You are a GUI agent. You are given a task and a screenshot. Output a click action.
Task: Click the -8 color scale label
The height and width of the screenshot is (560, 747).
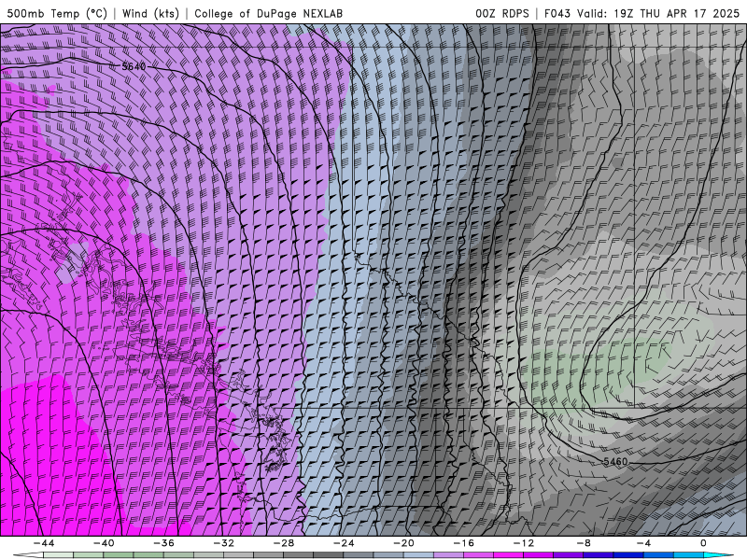pos(584,543)
